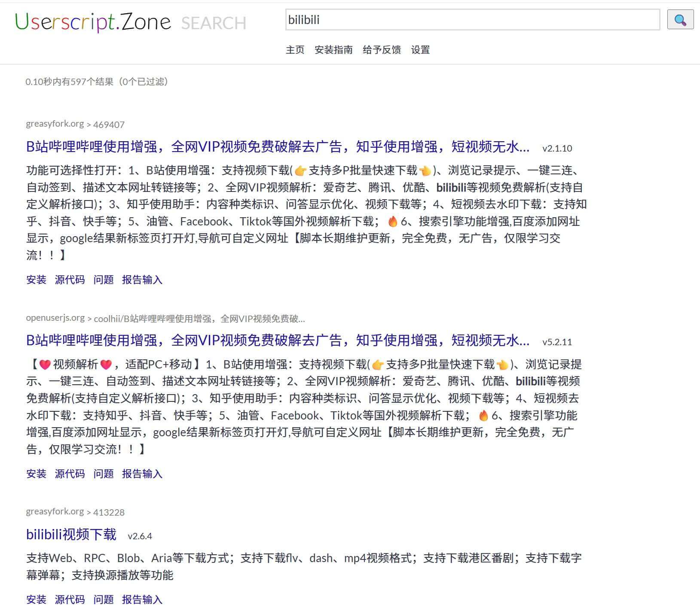Click 安装 under bilibili视频下载

point(36,599)
